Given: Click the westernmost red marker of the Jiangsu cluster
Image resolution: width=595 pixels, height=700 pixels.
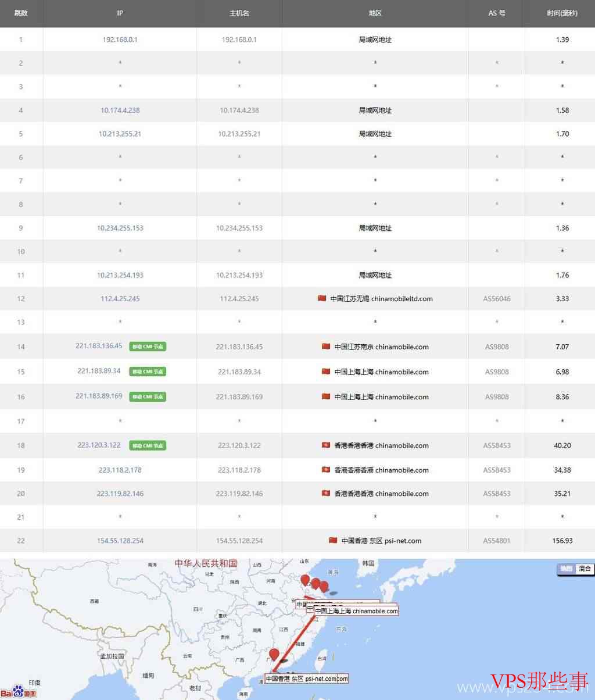Looking at the screenshot, I should 305,580.
